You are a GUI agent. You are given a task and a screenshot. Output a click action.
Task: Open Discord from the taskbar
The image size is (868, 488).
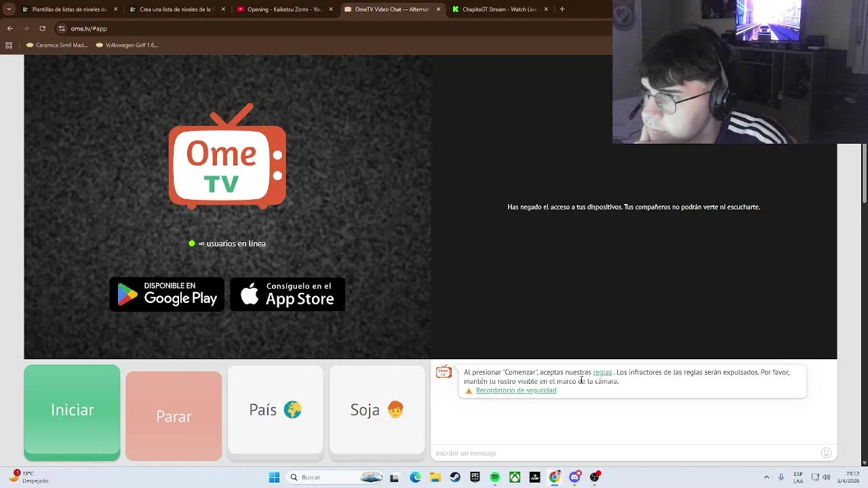click(575, 477)
